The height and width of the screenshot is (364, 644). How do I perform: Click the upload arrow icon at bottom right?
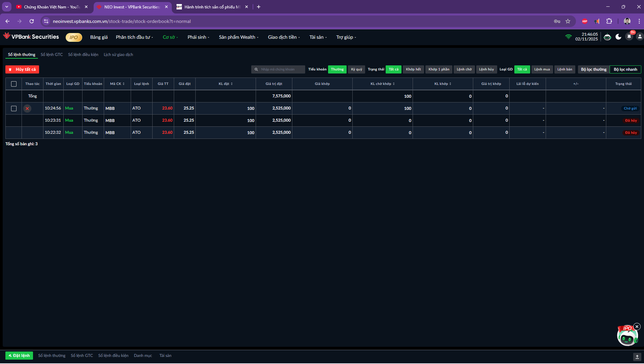click(637, 357)
